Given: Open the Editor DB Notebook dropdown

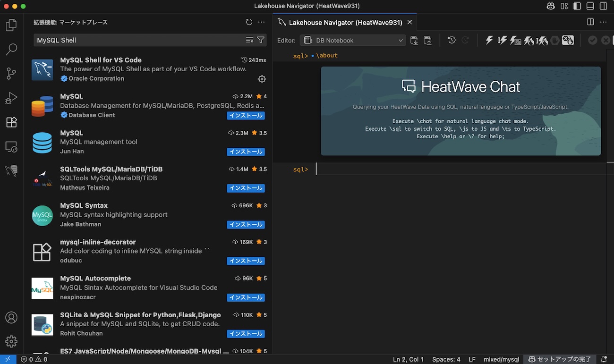Looking at the screenshot, I should tap(353, 40).
